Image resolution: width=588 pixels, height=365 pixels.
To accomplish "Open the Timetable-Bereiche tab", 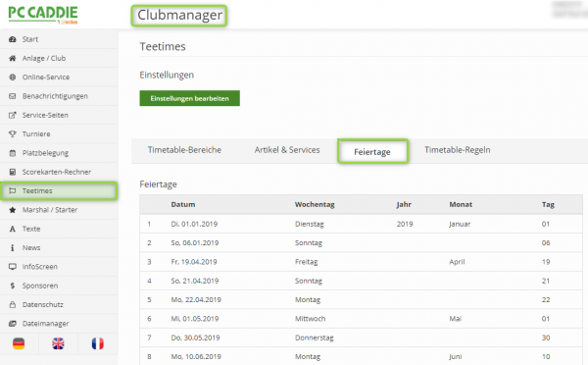I will click(184, 150).
